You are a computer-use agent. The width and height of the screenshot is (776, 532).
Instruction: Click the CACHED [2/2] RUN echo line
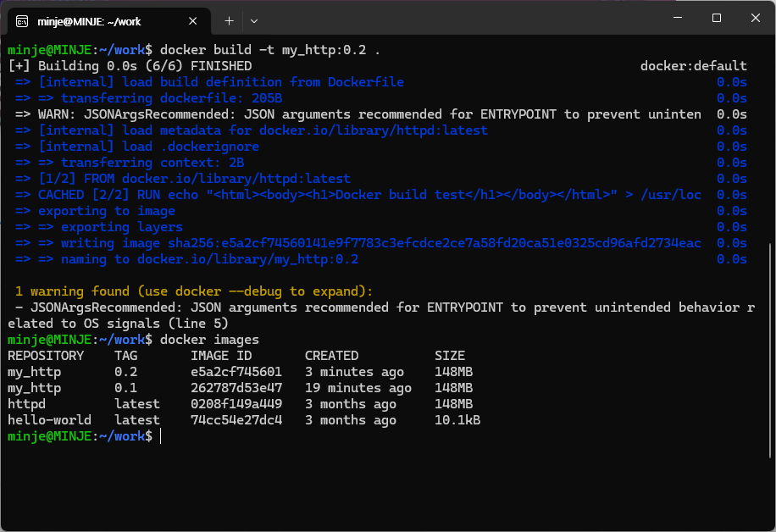coord(358,195)
